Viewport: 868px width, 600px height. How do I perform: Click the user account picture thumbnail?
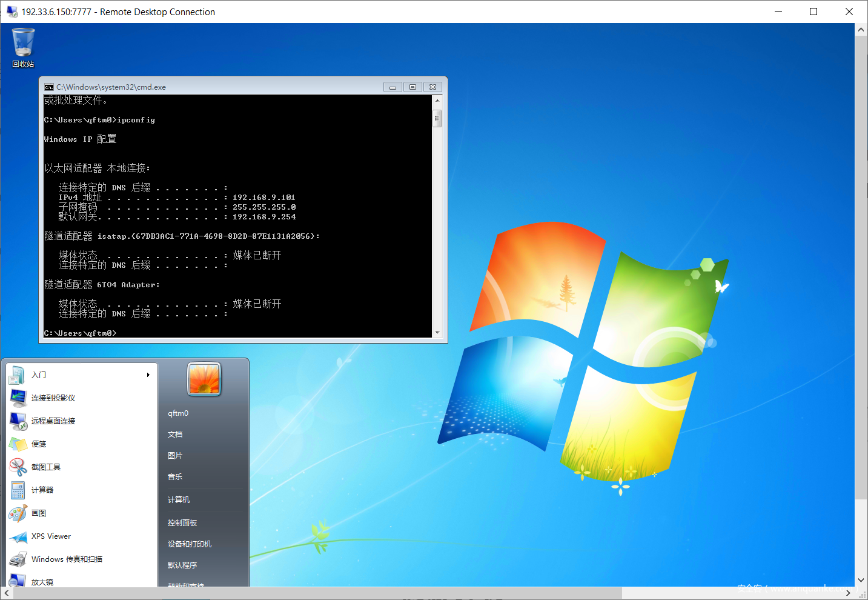pyautogui.click(x=204, y=379)
